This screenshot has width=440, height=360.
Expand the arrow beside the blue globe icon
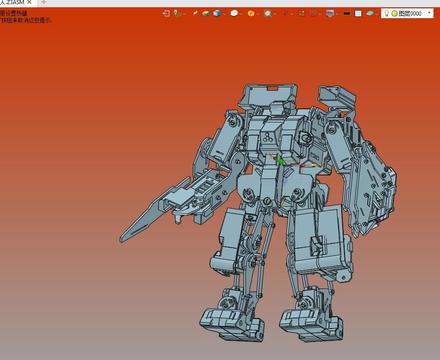pyautogui.click(x=224, y=14)
